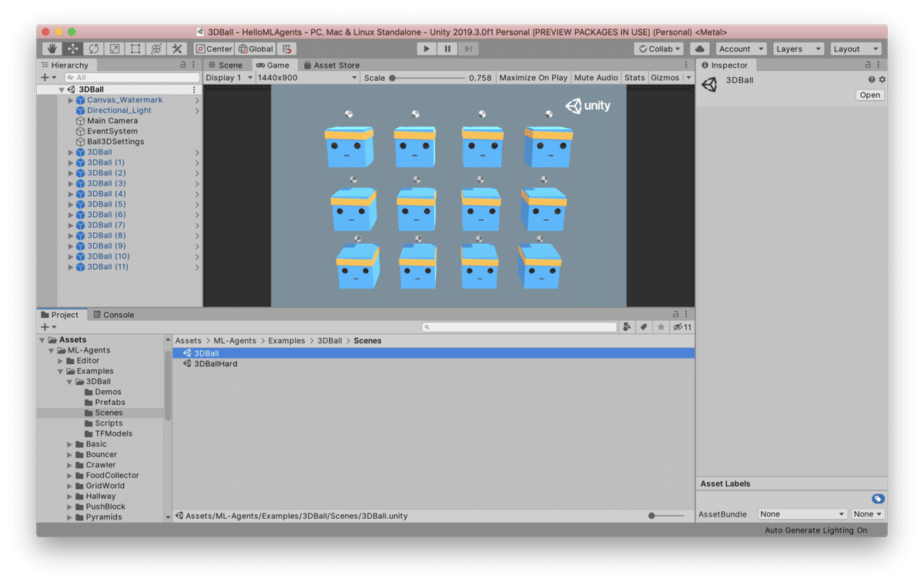The height and width of the screenshot is (585, 924).
Task: Lock the Inspector panel
Action: (x=868, y=65)
